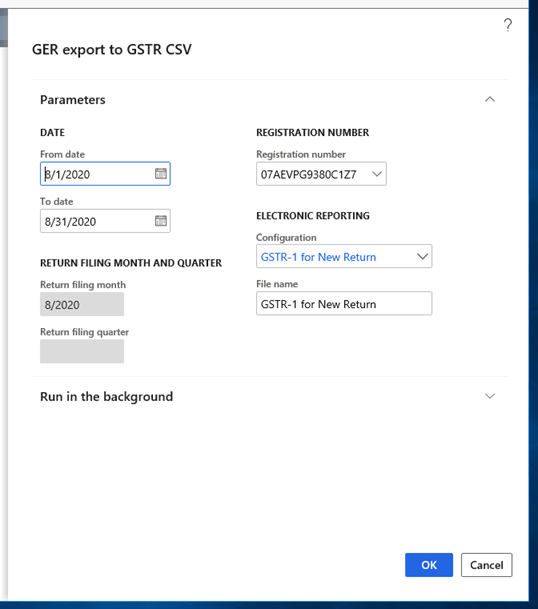Click the REGISTRATION NUMBER group heading
Image resolution: width=538 pixels, height=609 pixels.
coord(312,132)
